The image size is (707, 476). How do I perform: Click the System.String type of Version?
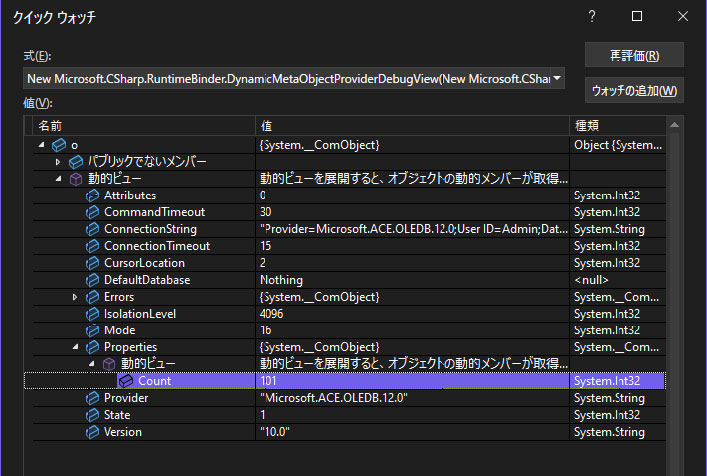609,432
